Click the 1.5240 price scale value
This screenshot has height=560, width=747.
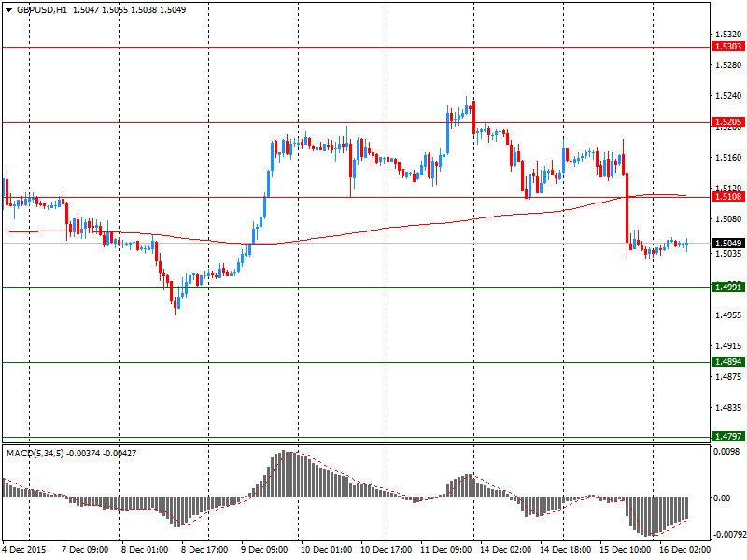(x=728, y=96)
